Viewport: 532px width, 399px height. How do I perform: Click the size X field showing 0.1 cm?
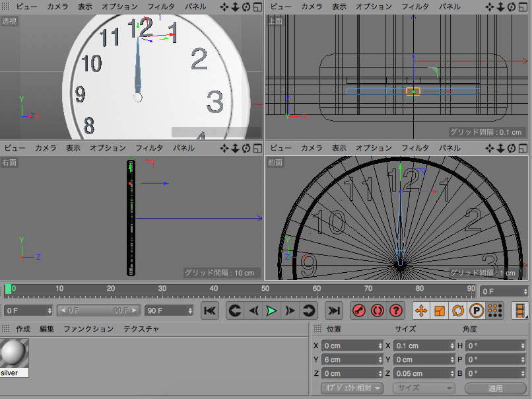[x=424, y=345]
